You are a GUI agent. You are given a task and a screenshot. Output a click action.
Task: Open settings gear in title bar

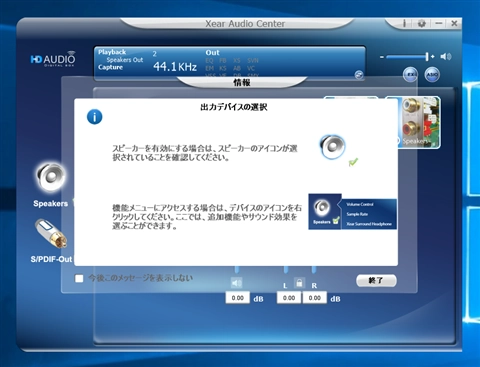coord(422,24)
